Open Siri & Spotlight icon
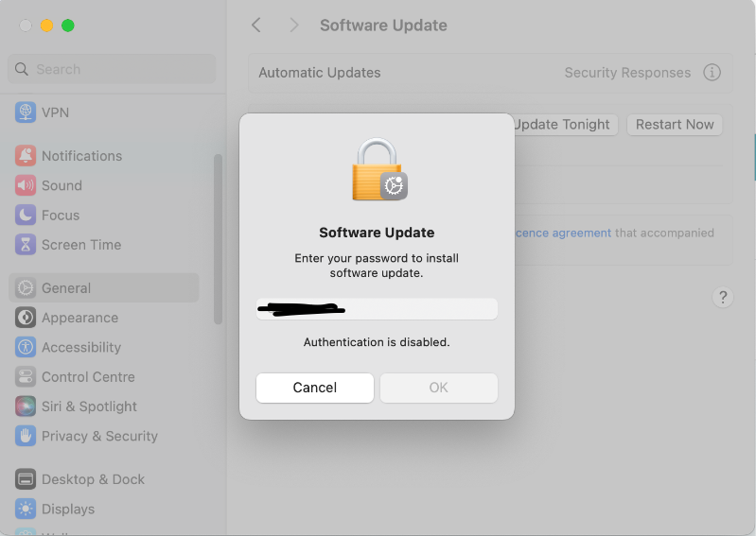The height and width of the screenshot is (536, 756). coord(26,406)
